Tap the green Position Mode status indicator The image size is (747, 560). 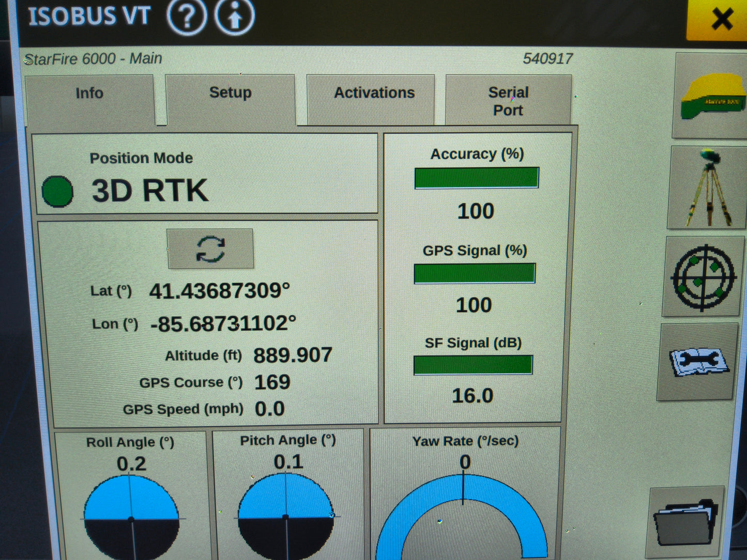pyautogui.click(x=57, y=192)
